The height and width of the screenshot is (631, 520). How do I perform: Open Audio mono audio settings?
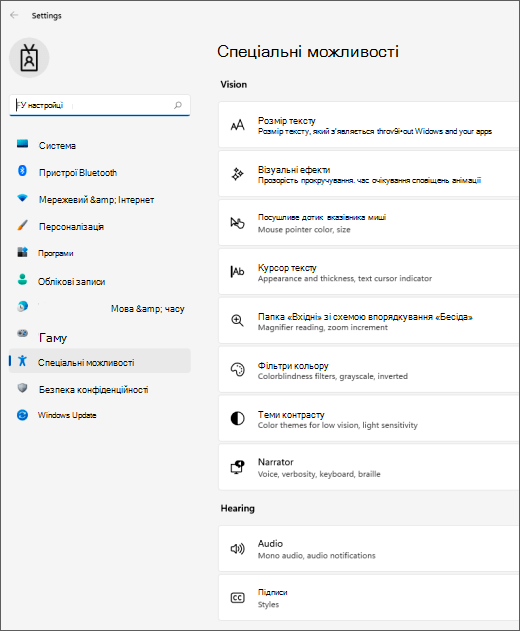tap(369, 549)
